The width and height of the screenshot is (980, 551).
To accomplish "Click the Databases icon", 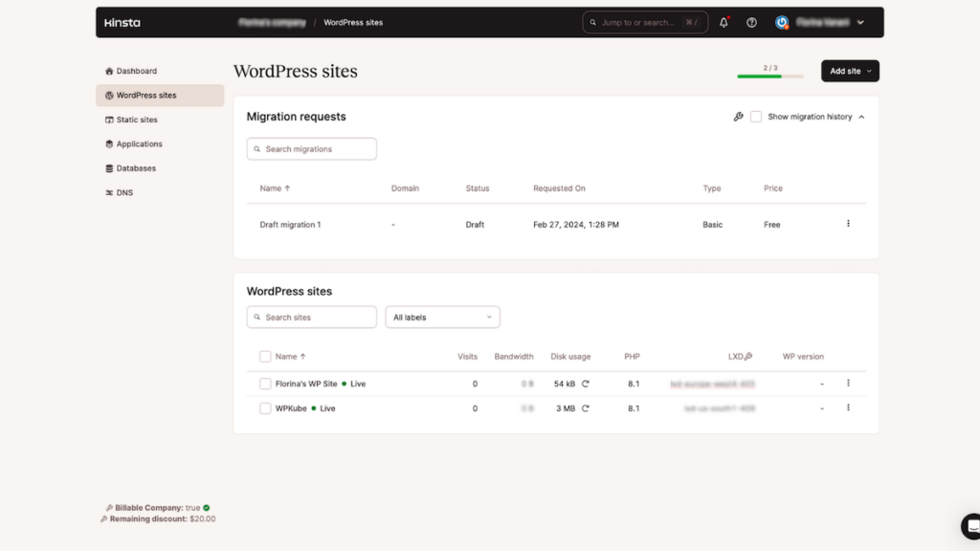I will [109, 168].
